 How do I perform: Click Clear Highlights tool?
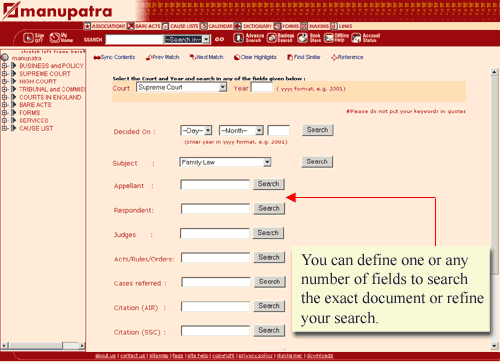coord(255,57)
